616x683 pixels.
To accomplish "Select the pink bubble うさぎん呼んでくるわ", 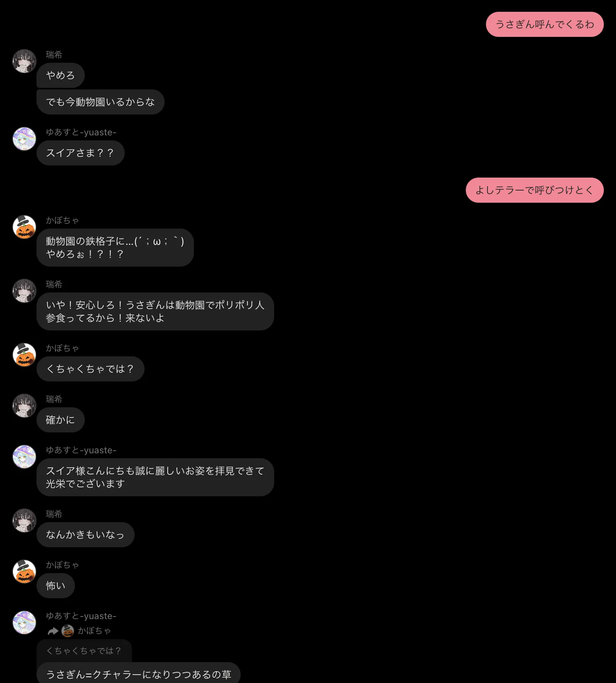I will [545, 24].
